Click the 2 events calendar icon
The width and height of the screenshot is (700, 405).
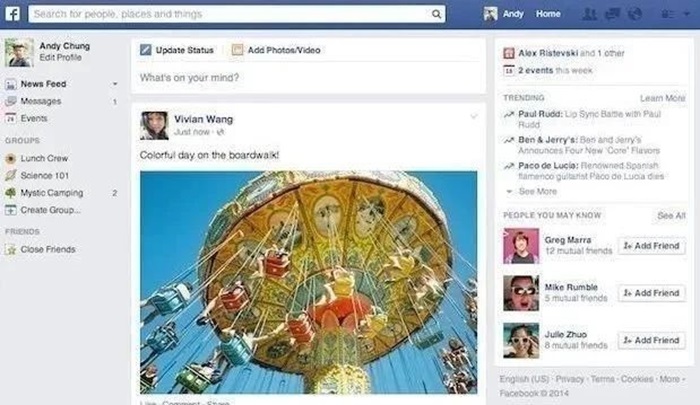coord(508,71)
